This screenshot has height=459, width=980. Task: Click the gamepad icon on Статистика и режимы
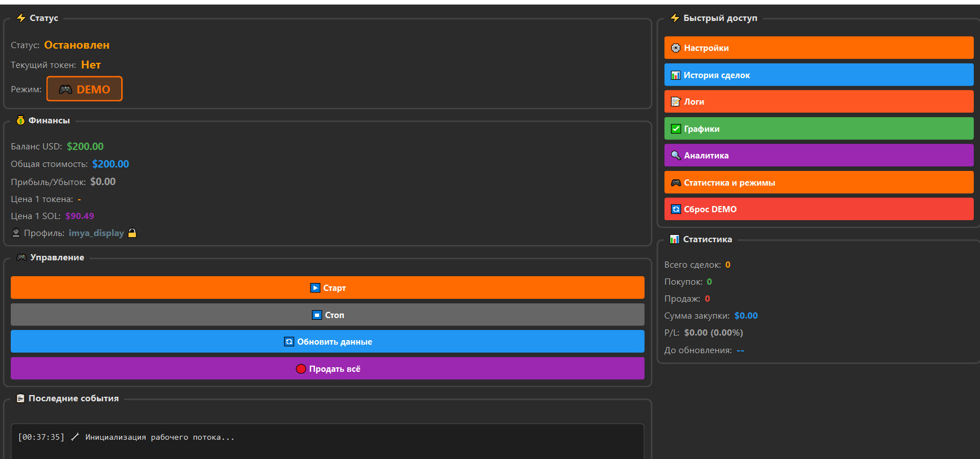[x=675, y=183]
